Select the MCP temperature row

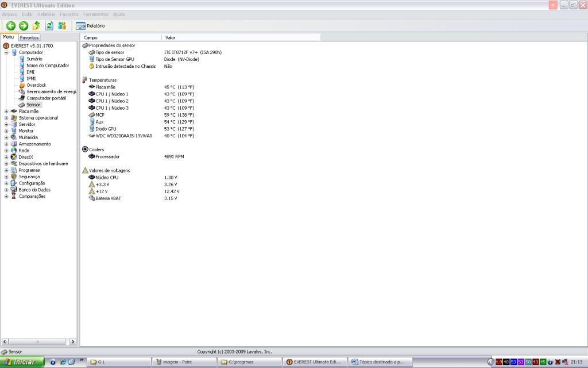pyautogui.click(x=141, y=115)
